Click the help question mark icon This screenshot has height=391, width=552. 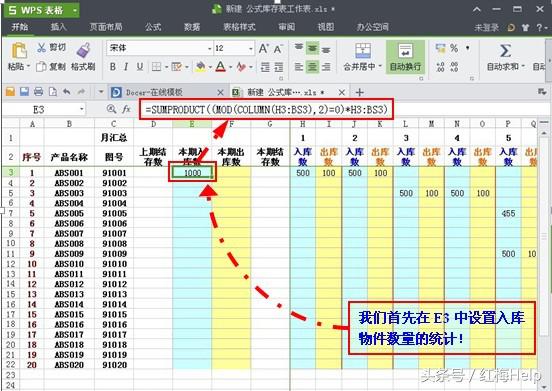point(539,27)
